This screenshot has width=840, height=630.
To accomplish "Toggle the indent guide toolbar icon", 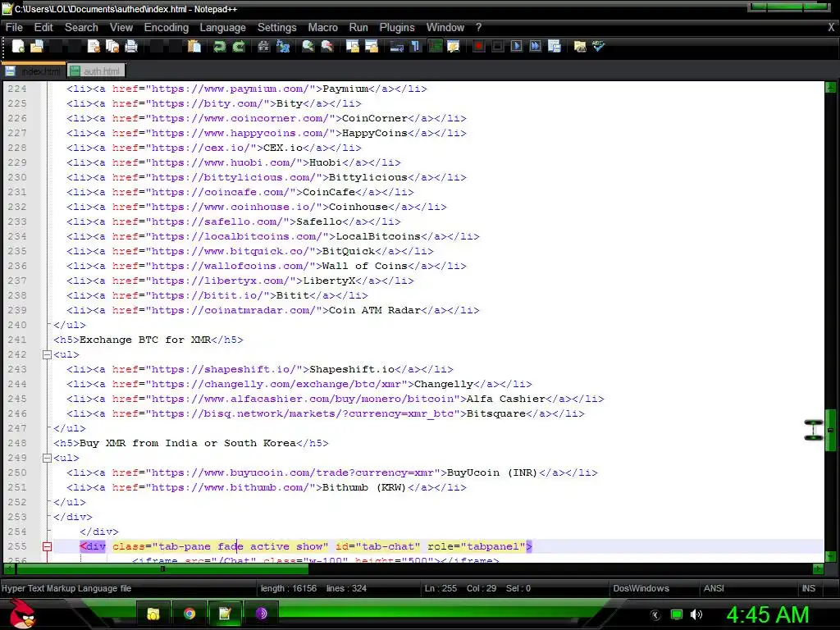I will (x=435, y=47).
